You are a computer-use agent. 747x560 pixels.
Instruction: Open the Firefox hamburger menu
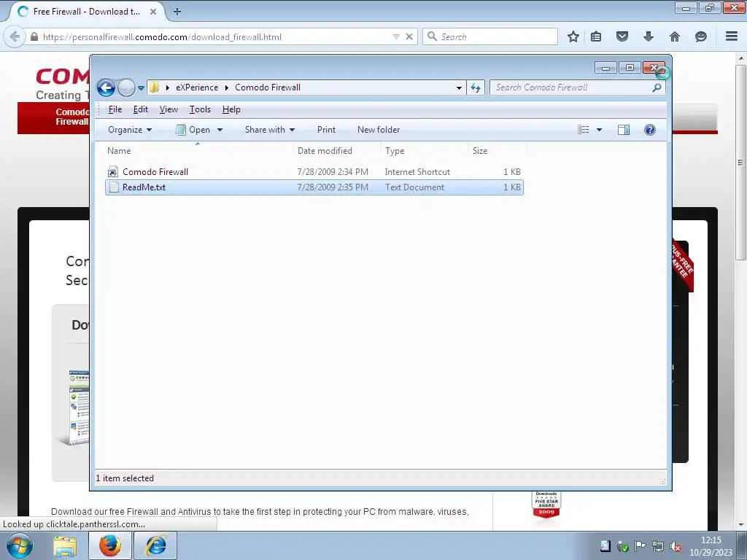[x=732, y=36]
